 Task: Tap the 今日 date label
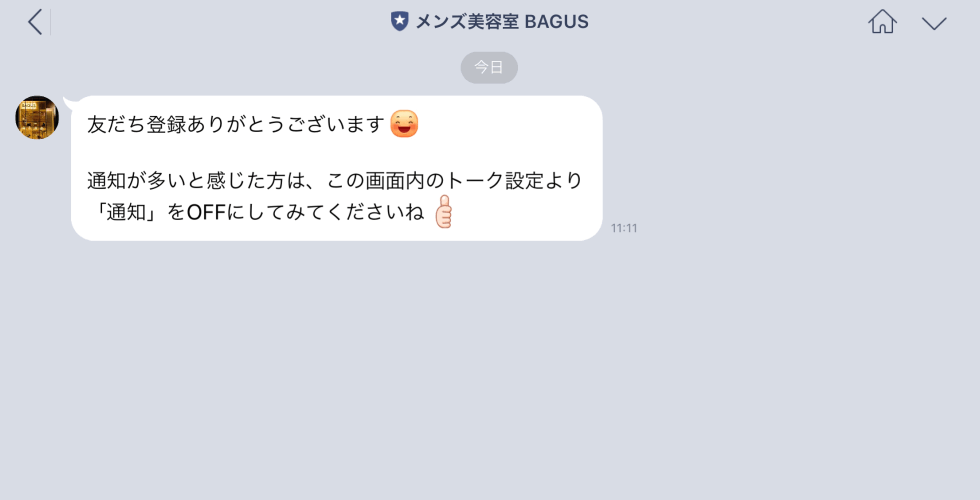[489, 68]
